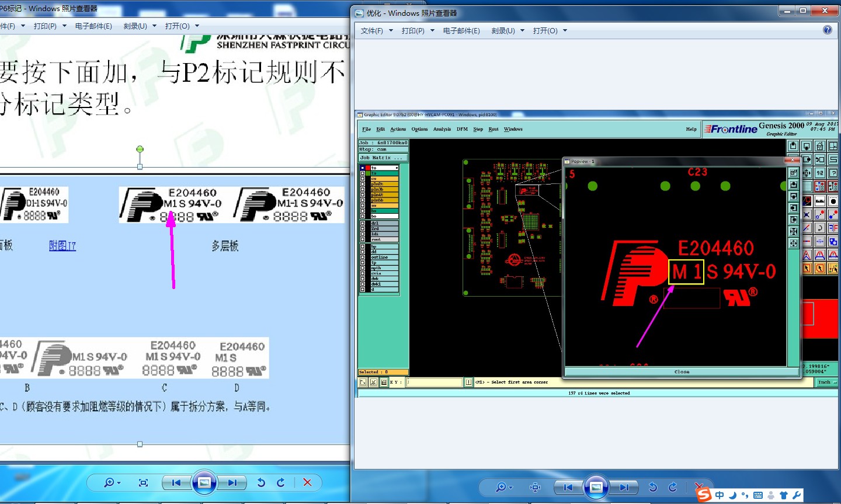
Task: Click the X Y coordinate input field
Action: [x=433, y=382]
